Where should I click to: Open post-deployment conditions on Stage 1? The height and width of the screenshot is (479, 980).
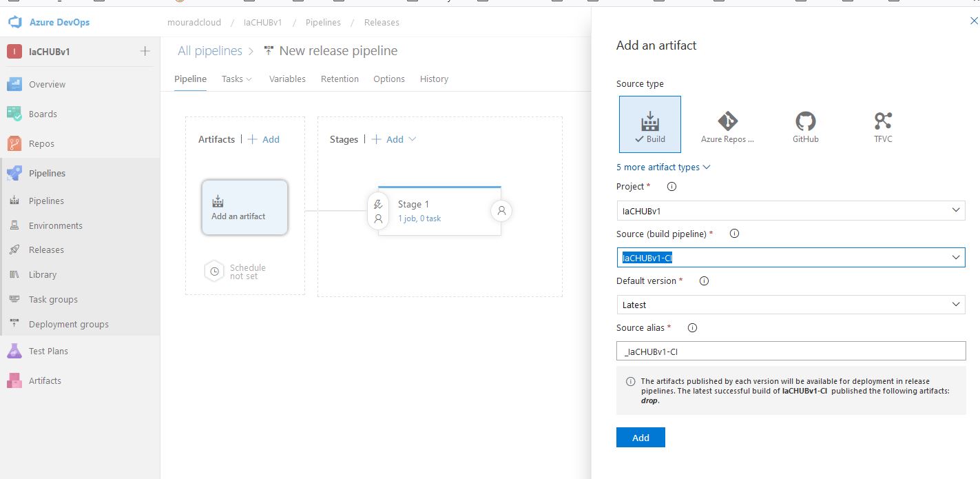click(x=501, y=210)
